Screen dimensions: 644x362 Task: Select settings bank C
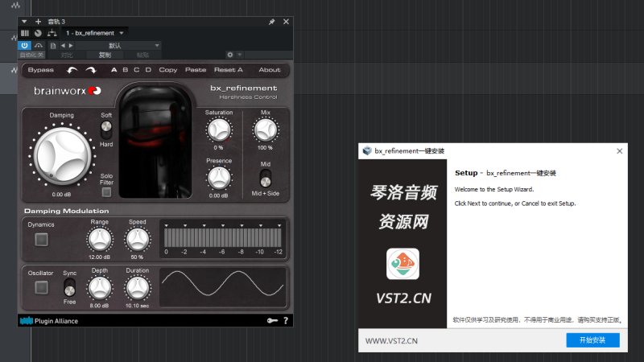136,70
